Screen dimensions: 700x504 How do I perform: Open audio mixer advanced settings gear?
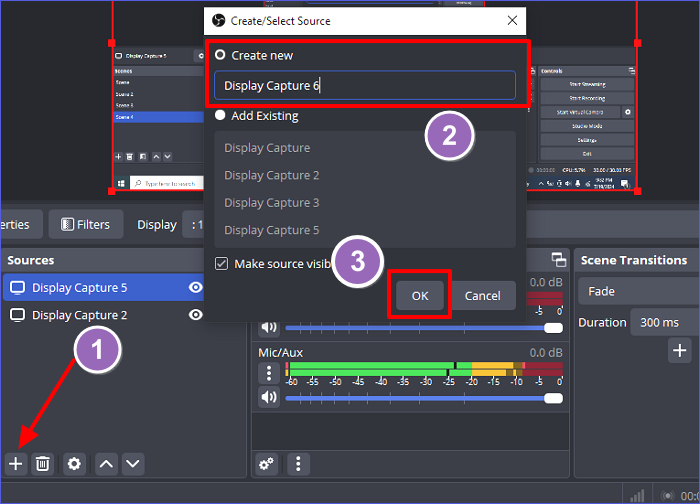267,464
